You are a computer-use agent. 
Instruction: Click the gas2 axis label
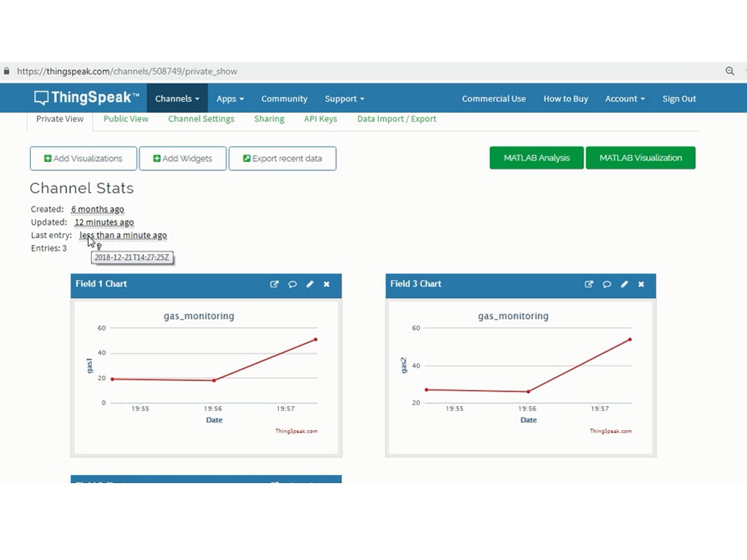pos(403,366)
